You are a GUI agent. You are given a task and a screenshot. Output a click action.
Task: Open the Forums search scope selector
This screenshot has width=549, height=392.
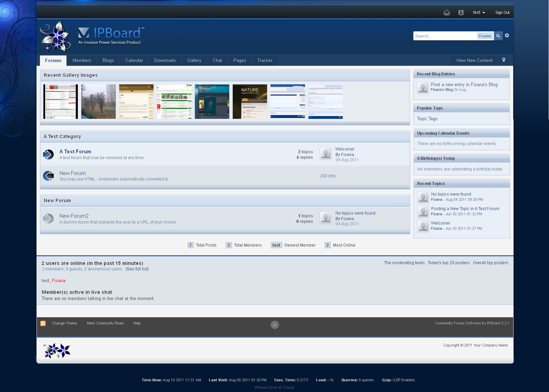pos(485,36)
